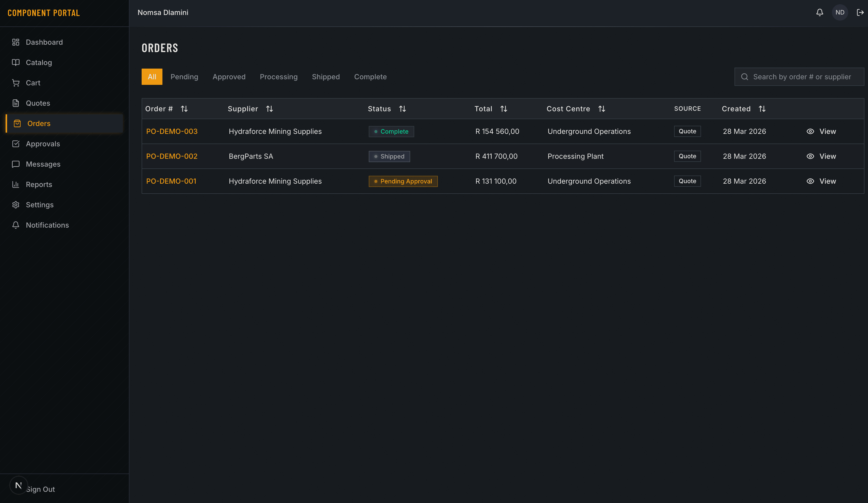Select the Shipped filter tab

(325, 77)
